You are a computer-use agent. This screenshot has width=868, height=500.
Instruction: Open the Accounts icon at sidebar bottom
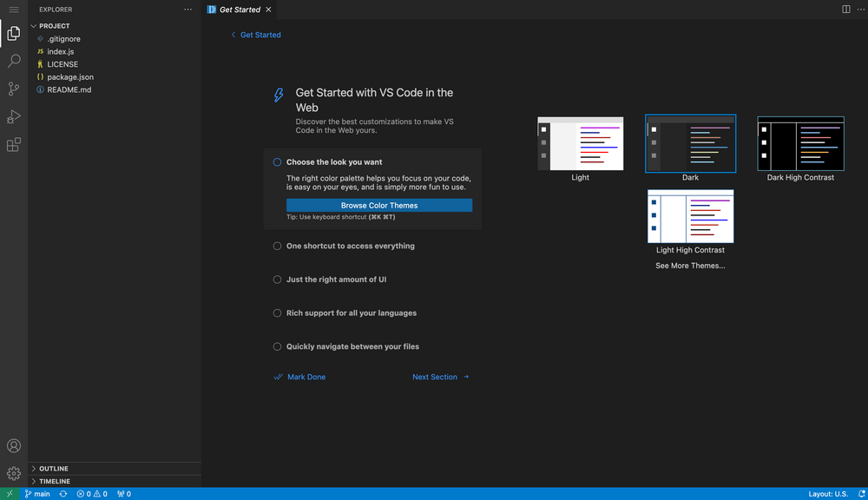pyautogui.click(x=13, y=445)
